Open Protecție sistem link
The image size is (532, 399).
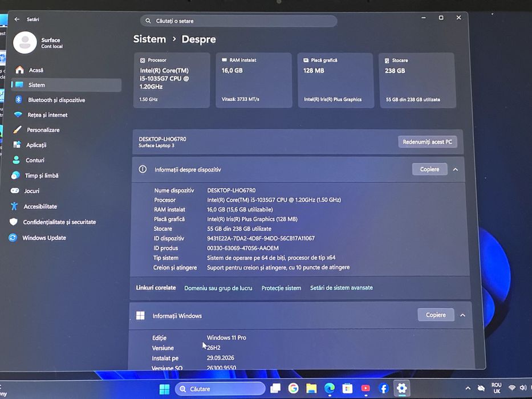click(x=281, y=288)
